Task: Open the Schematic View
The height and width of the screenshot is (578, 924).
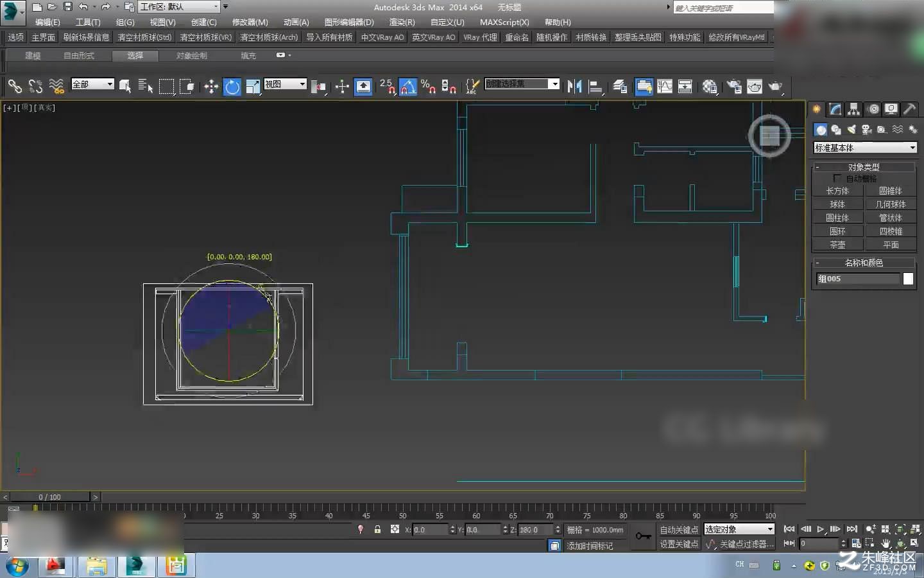Action: pyautogui.click(x=685, y=86)
